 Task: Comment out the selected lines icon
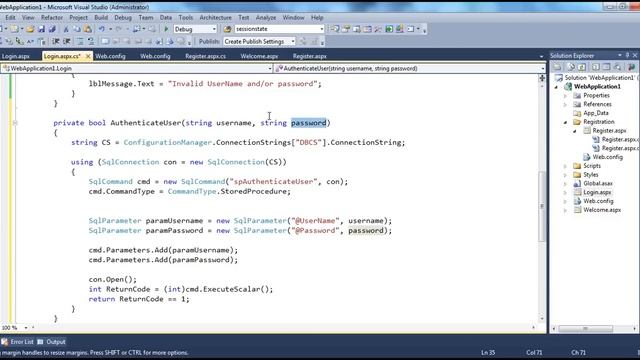coord(80,41)
